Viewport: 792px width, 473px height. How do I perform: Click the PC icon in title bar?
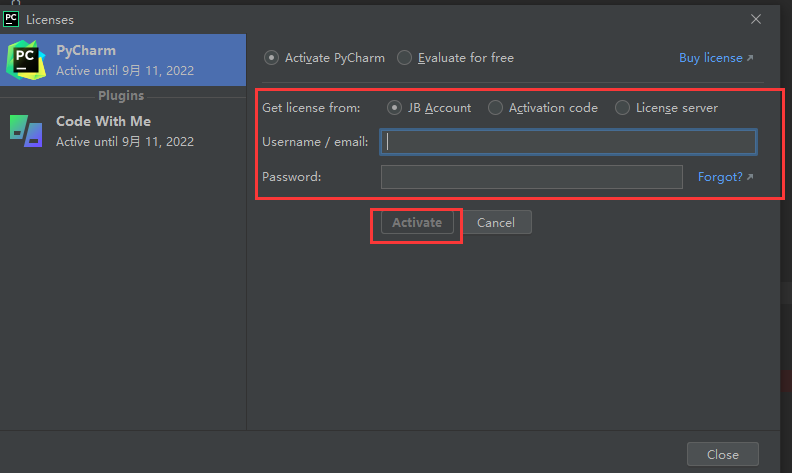(11, 19)
